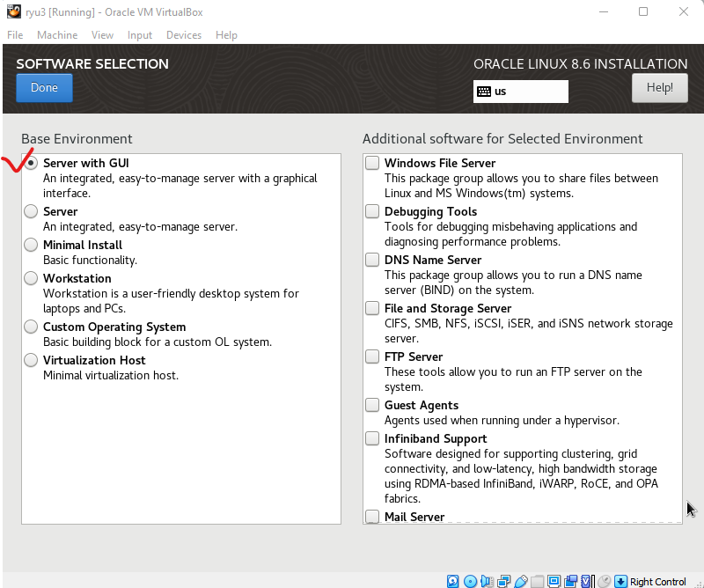Viewport: 704px width, 588px height.
Task: Check the Guest Agents checkbox
Action: point(372,405)
